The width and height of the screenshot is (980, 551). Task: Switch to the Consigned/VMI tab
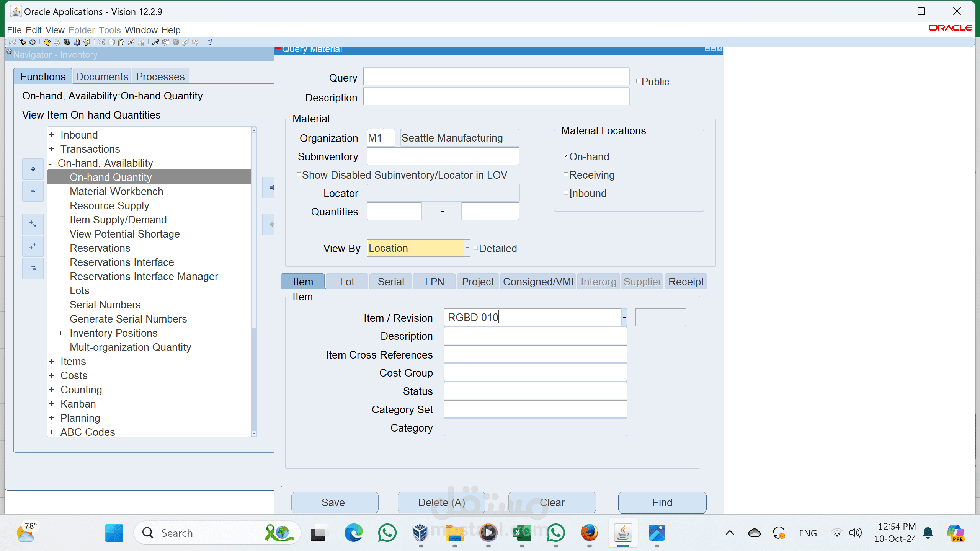(538, 282)
